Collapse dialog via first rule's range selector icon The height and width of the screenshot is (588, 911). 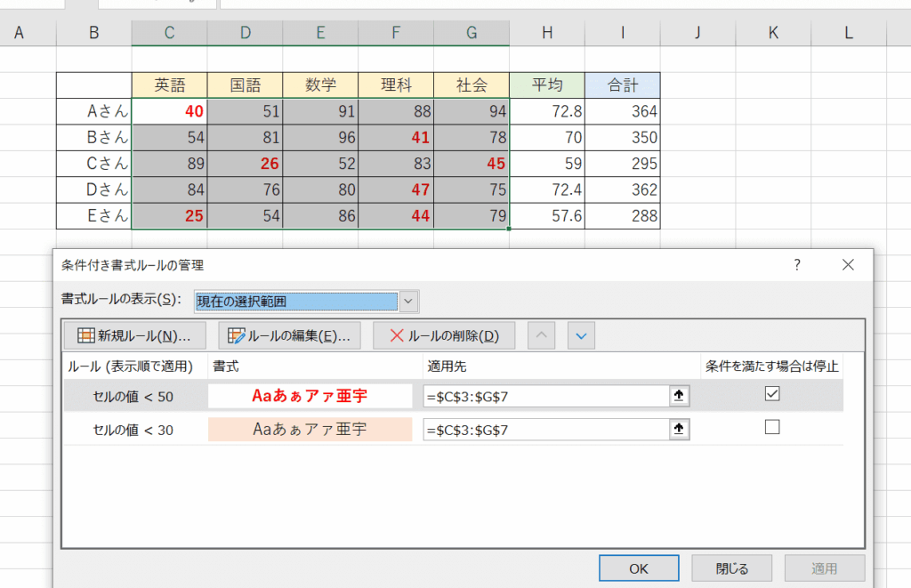pyautogui.click(x=680, y=396)
